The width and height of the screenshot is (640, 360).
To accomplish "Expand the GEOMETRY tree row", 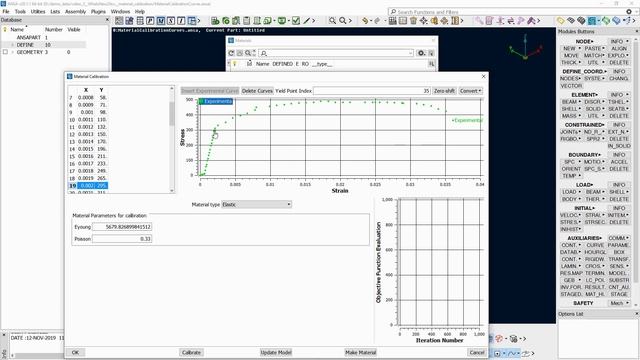I will pos(13,52).
